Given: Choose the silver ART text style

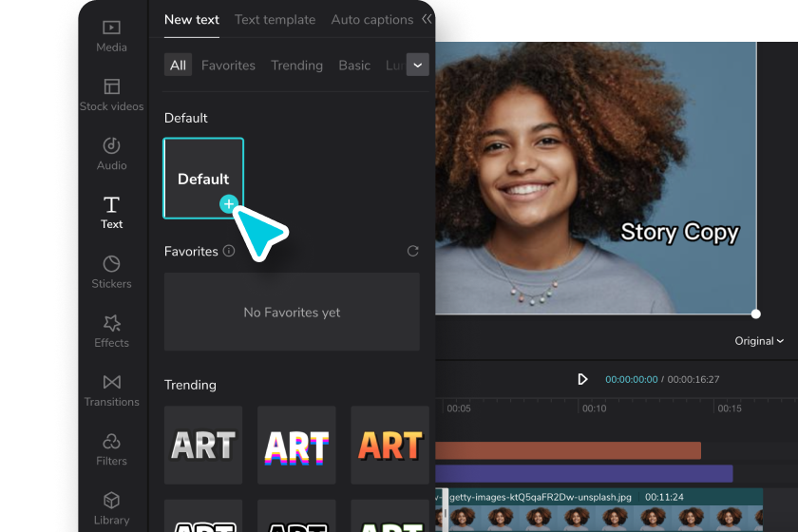Looking at the screenshot, I should (x=203, y=445).
